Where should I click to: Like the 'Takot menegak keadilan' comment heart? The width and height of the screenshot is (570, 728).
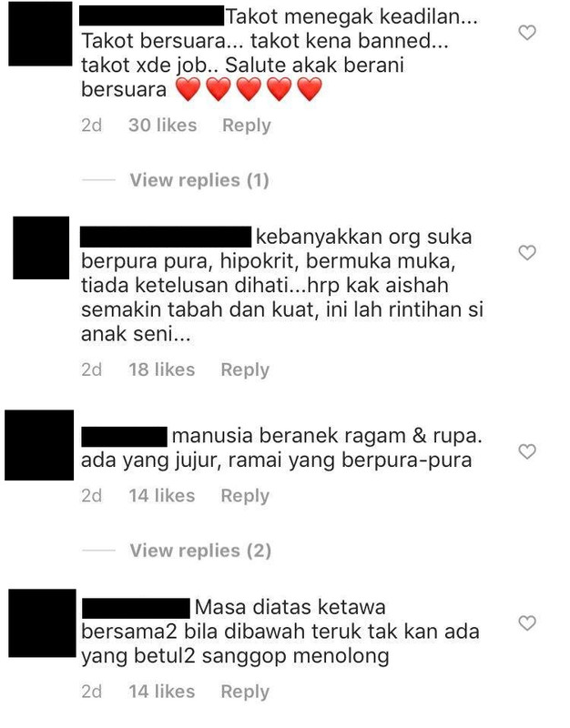point(527,33)
